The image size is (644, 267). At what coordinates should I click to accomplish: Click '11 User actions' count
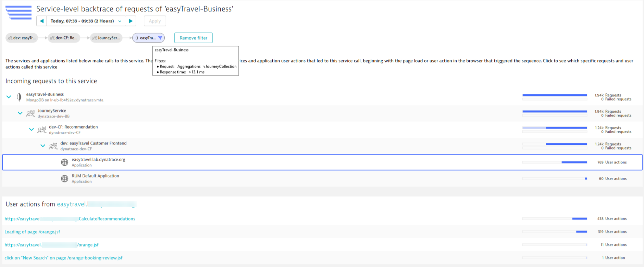click(x=614, y=245)
